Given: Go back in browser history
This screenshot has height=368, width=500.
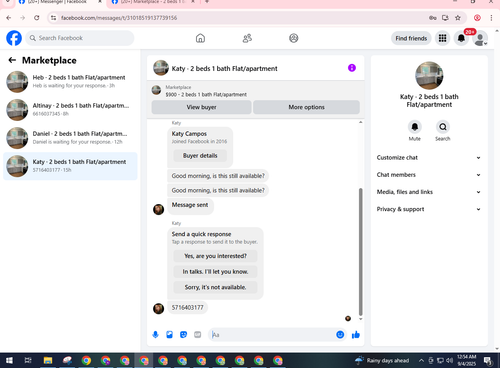Looking at the screenshot, I should click(x=9, y=18).
